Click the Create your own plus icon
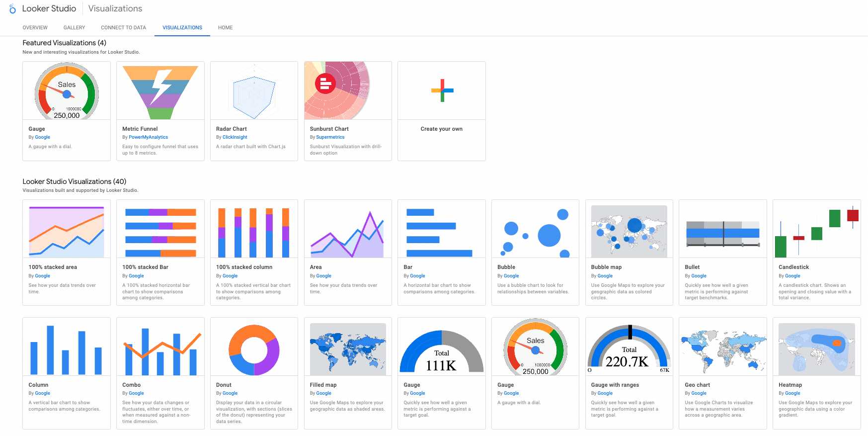 coord(442,90)
